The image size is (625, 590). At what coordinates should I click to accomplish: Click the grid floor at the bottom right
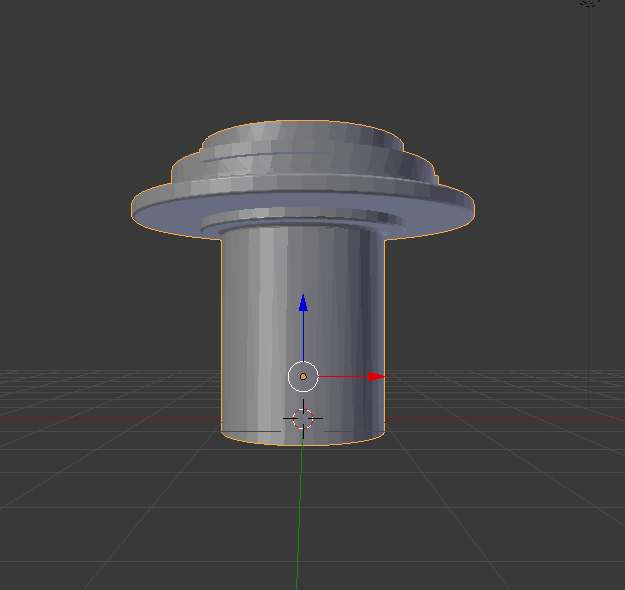(520, 520)
